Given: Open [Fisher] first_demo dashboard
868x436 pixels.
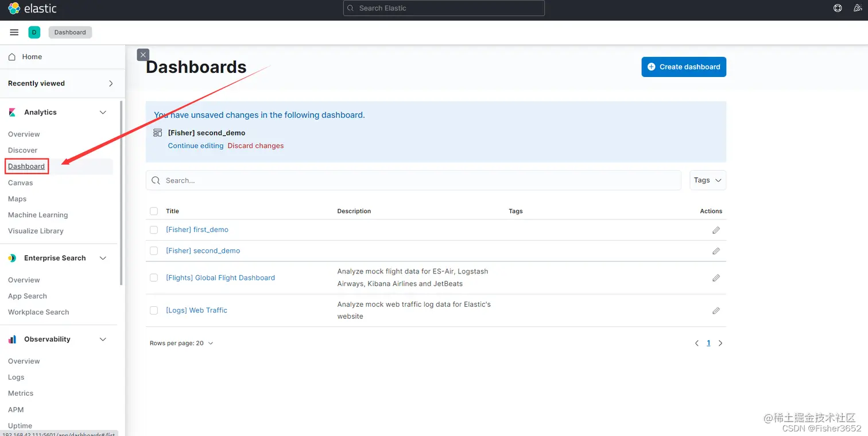Looking at the screenshot, I should tap(197, 230).
